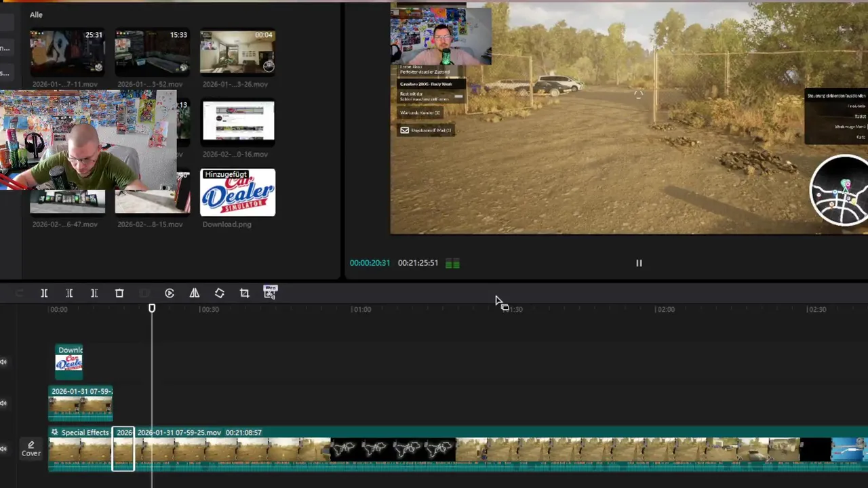Click the green scopes indicator beside timecode
This screenshot has width=868, height=488.
[452, 263]
